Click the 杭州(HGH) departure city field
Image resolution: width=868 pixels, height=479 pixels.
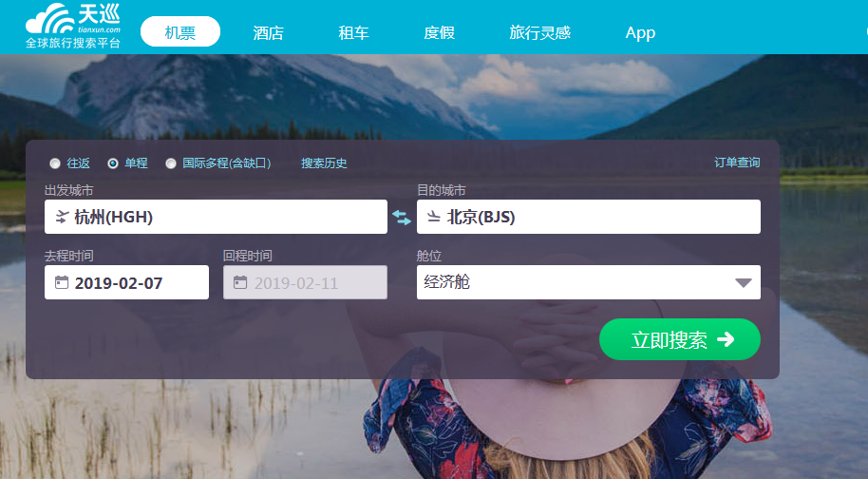[x=216, y=217]
